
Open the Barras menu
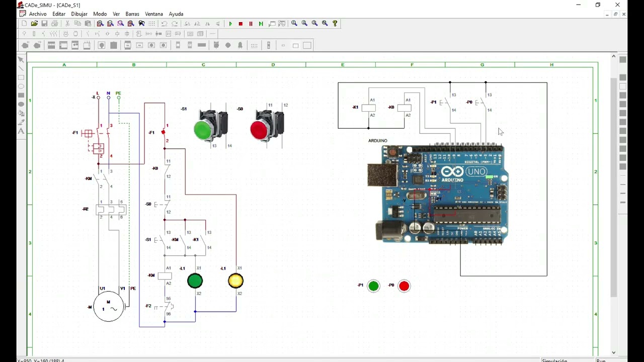click(132, 14)
